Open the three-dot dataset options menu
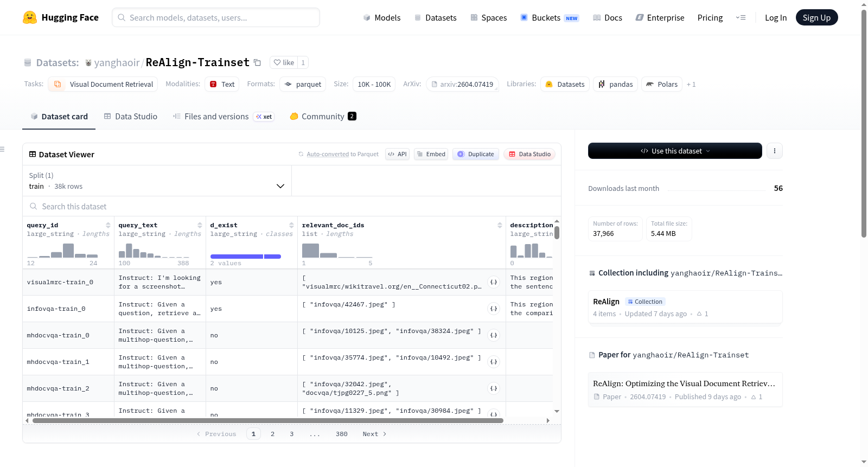This screenshot has height=467, width=868. click(775, 151)
